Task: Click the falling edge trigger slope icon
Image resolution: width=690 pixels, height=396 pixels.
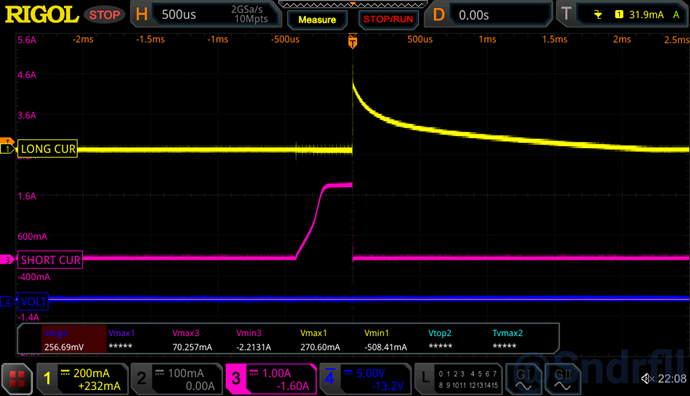Action: [598, 15]
